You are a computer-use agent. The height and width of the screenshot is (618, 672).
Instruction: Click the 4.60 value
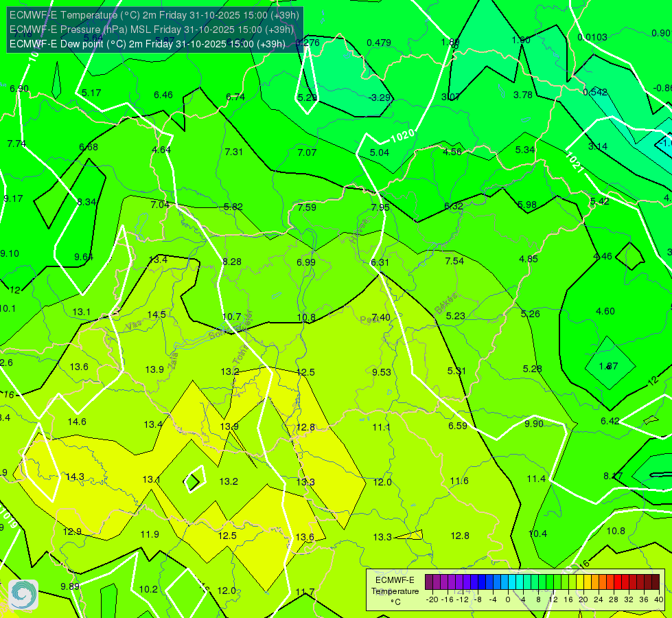click(605, 311)
